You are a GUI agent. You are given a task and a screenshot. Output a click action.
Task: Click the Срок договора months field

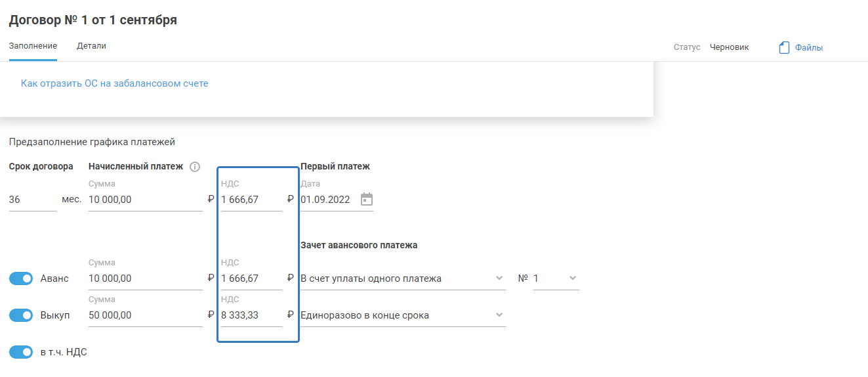point(32,200)
